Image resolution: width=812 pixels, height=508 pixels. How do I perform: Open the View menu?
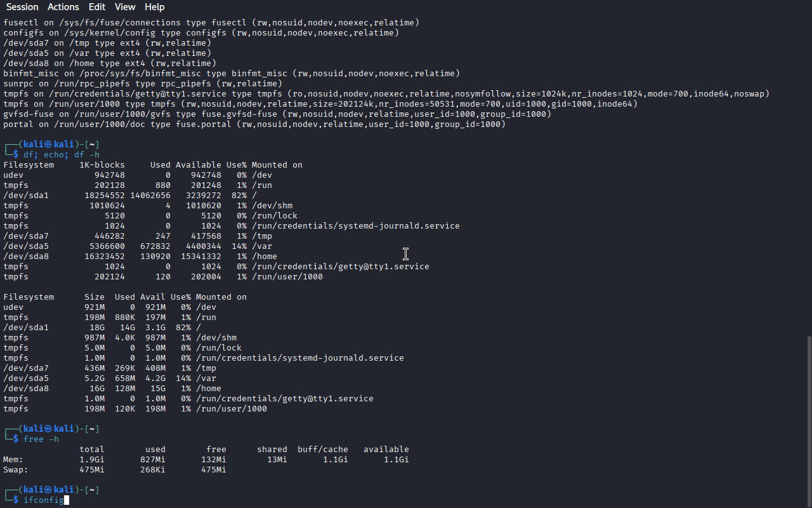point(125,7)
